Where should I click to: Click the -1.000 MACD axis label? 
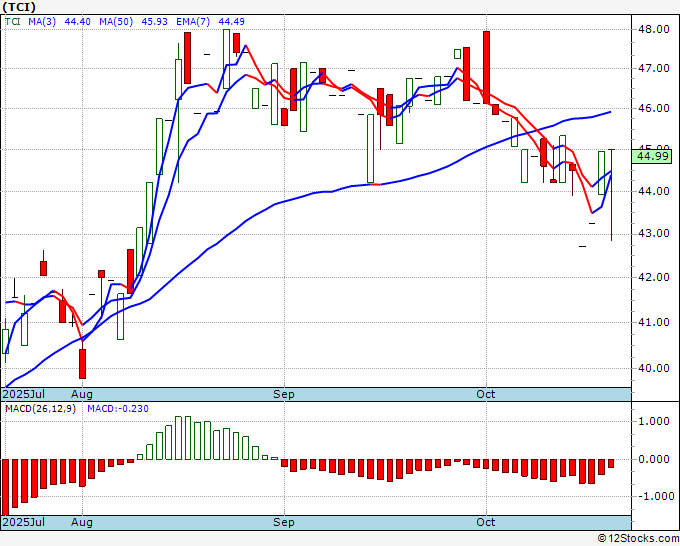click(x=654, y=496)
